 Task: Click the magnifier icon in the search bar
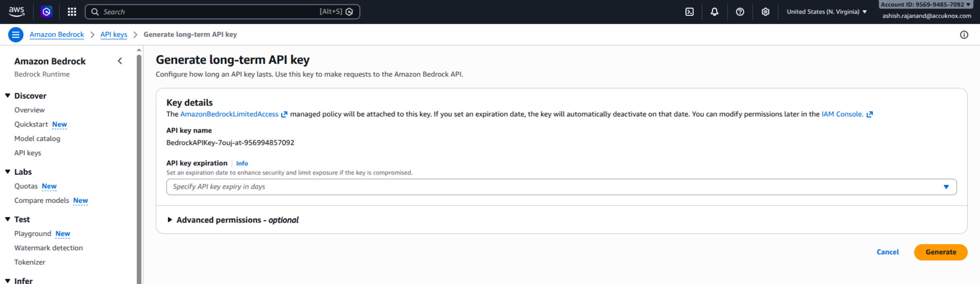pos(95,12)
